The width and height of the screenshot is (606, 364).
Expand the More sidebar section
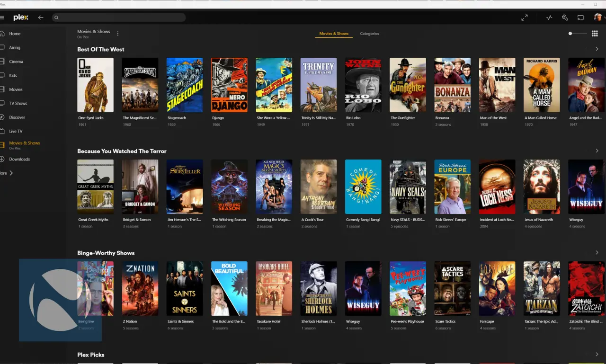[x=7, y=173]
